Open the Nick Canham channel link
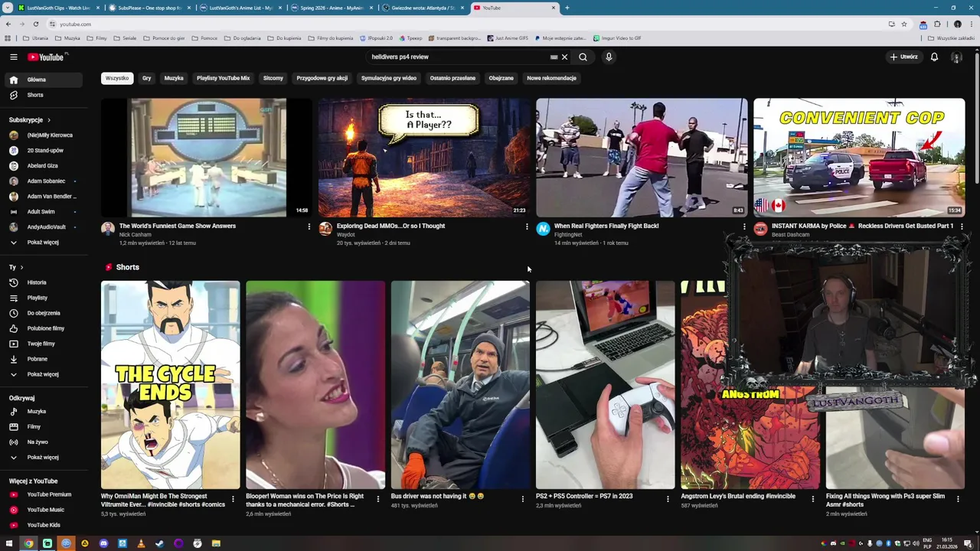 pyautogui.click(x=135, y=235)
